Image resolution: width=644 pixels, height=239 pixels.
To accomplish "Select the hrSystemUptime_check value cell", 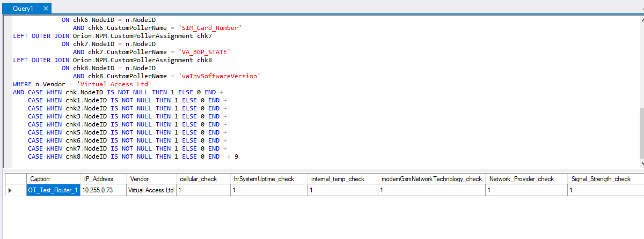I will 269,190.
